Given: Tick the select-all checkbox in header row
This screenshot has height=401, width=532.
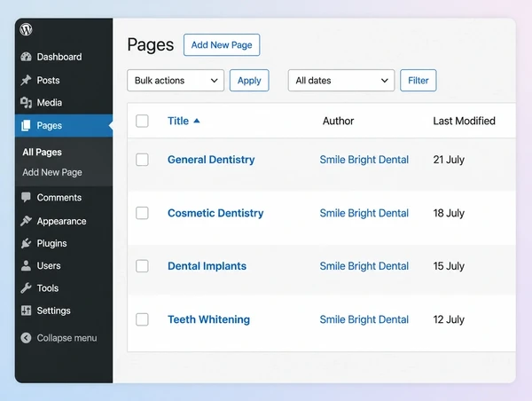Looking at the screenshot, I should [142, 121].
